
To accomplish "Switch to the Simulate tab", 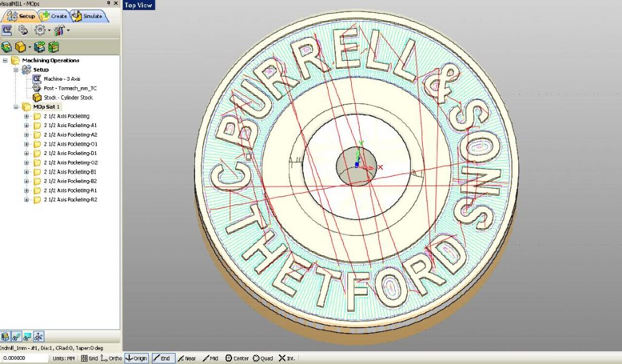I will 88,16.
